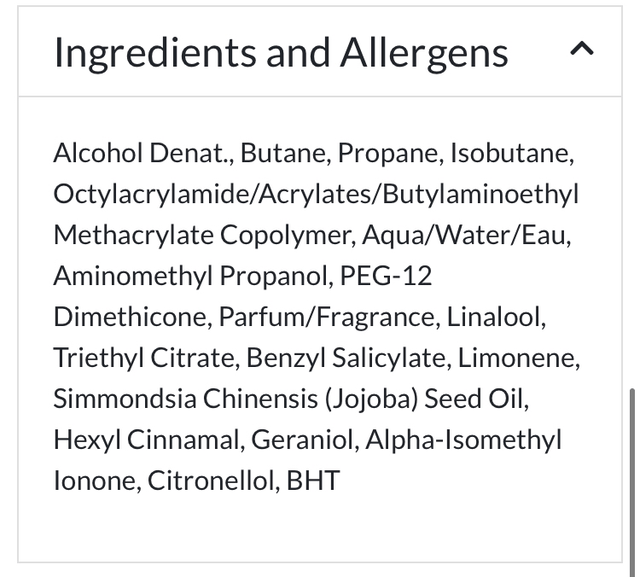
Task: Click the Octylacrylamide/Acrylates/Butylaminoethyl text
Action: click(316, 194)
